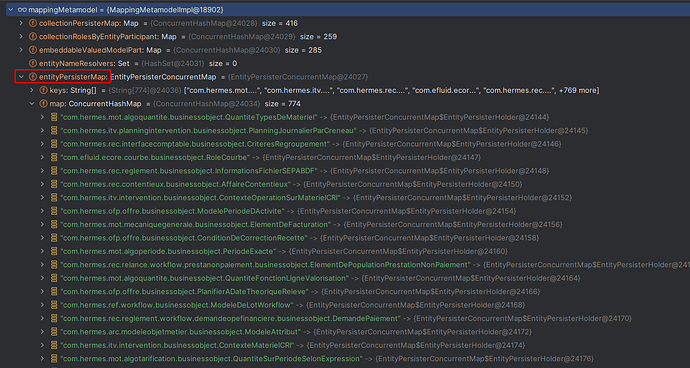Viewport: 690px width, 368px height.
Task: Expand the QuantiteTypesDeMateriel map entry
Action: click(43, 117)
